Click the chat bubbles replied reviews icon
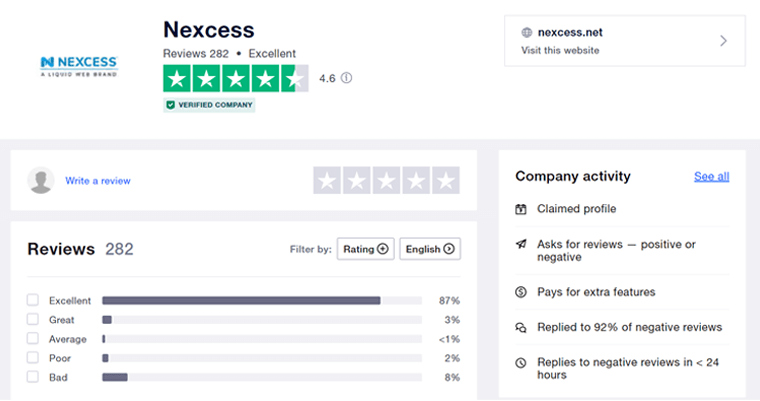 [x=521, y=327]
